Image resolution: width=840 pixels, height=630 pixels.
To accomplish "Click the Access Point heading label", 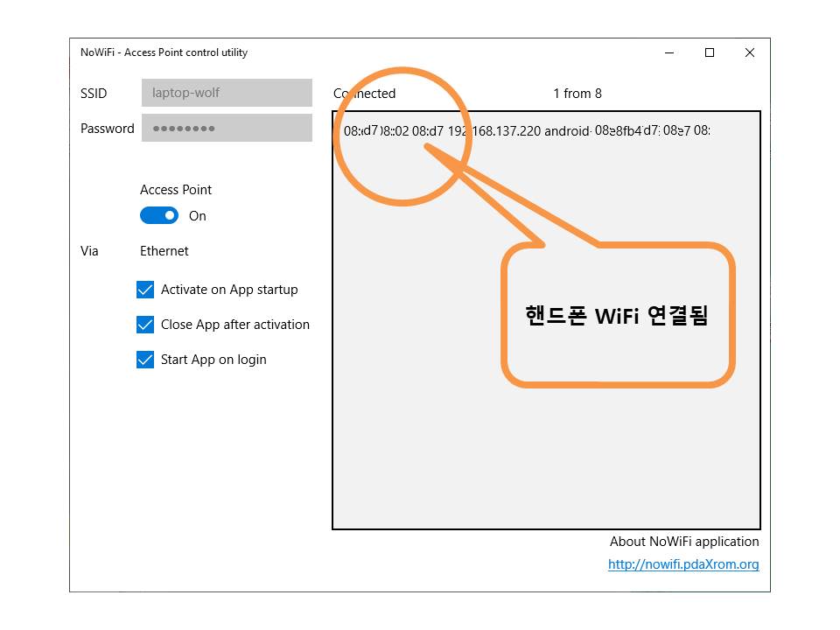I will pyautogui.click(x=176, y=190).
